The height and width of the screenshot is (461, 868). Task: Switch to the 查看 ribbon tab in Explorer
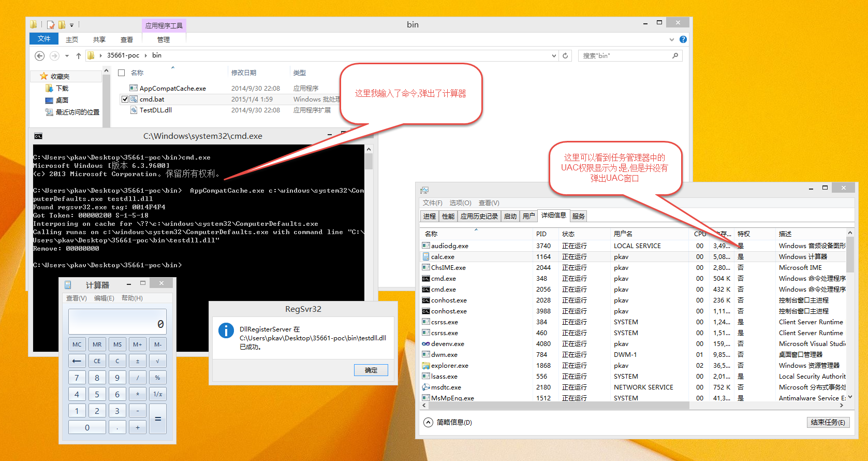[x=127, y=39]
